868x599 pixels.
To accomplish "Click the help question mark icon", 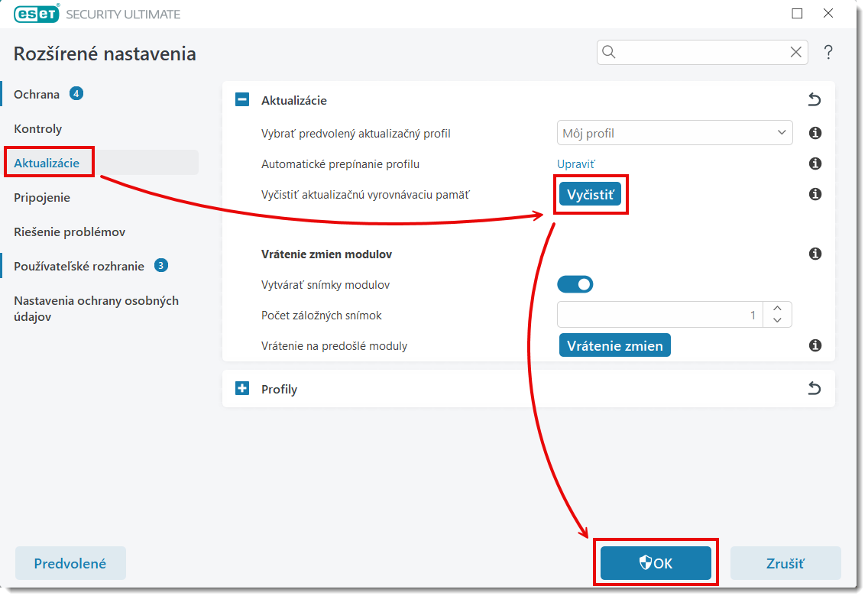I will (x=828, y=53).
